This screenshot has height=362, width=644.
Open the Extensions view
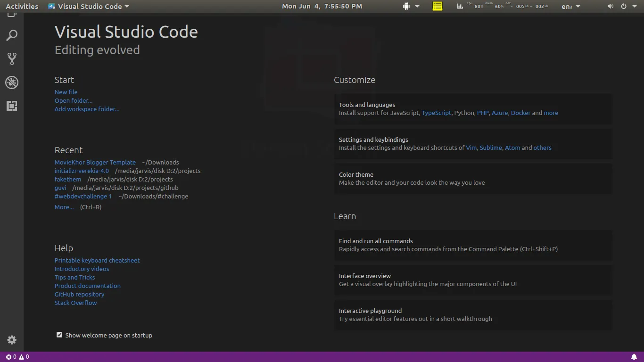click(11, 106)
